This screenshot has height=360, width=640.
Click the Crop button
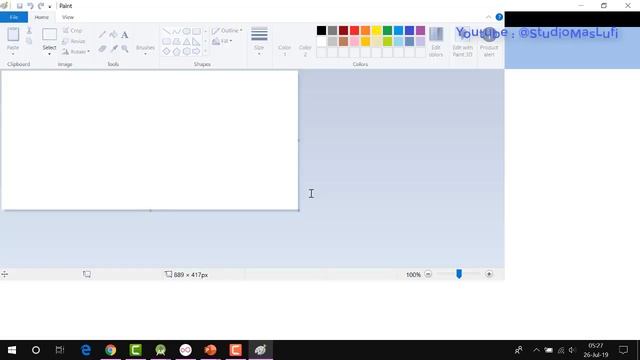tap(73, 31)
